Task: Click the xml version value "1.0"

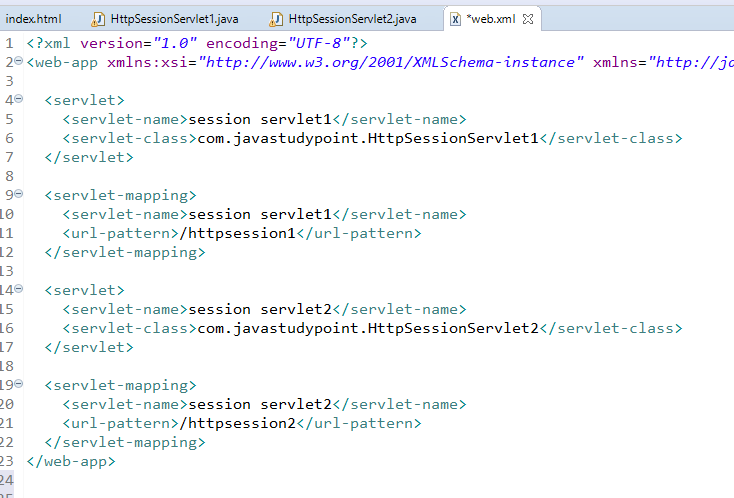Action: click(x=176, y=43)
